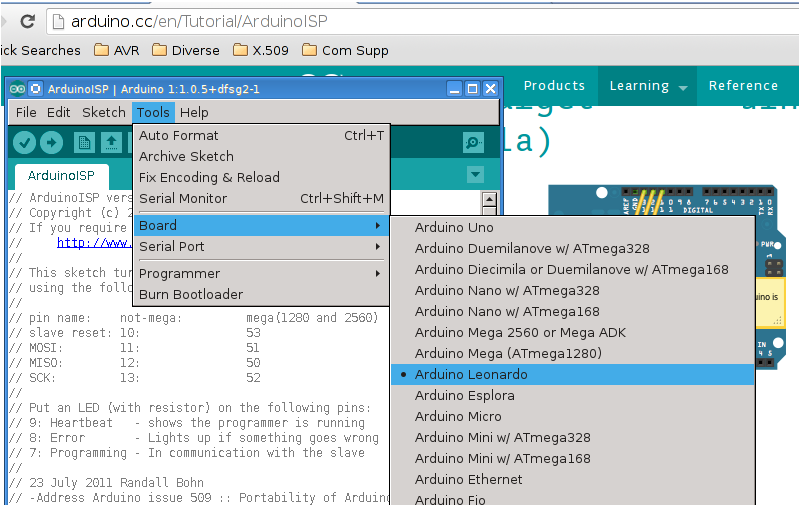This screenshot has width=799, height=521.
Task: Choose Burn Bootloader from Tools menu
Action: [191, 294]
